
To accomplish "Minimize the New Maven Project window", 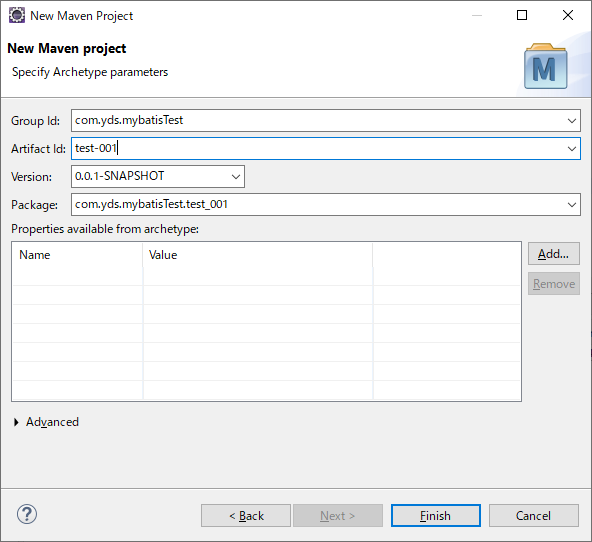I will 477,15.
